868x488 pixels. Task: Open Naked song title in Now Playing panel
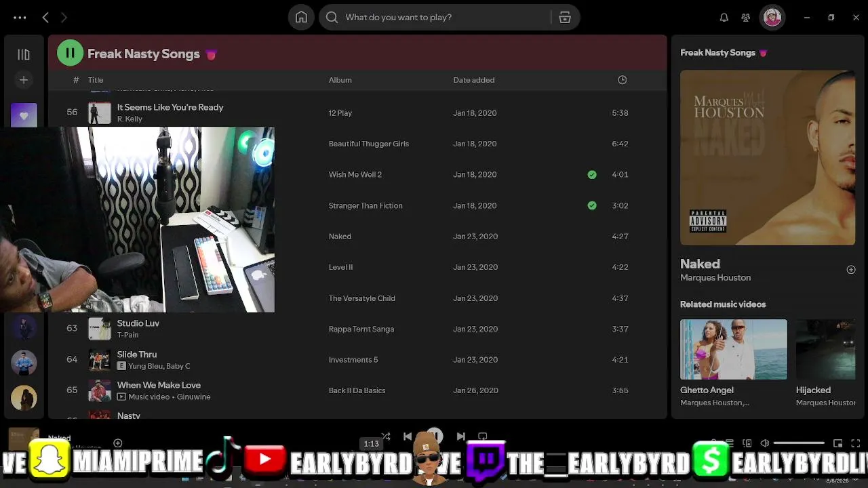tap(700, 264)
